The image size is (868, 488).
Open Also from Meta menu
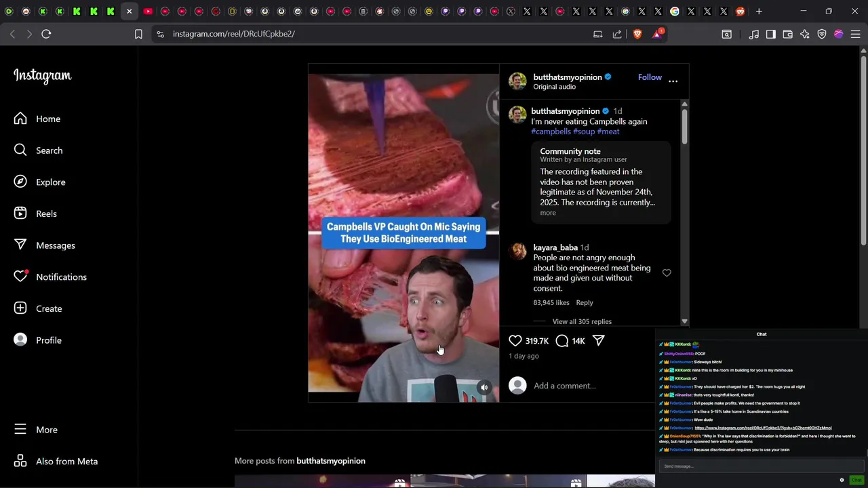[x=56, y=462]
